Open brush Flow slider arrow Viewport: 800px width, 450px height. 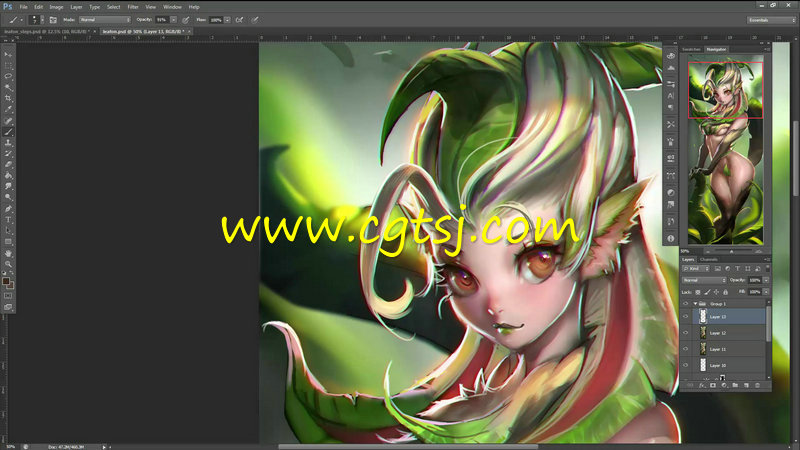tap(228, 20)
